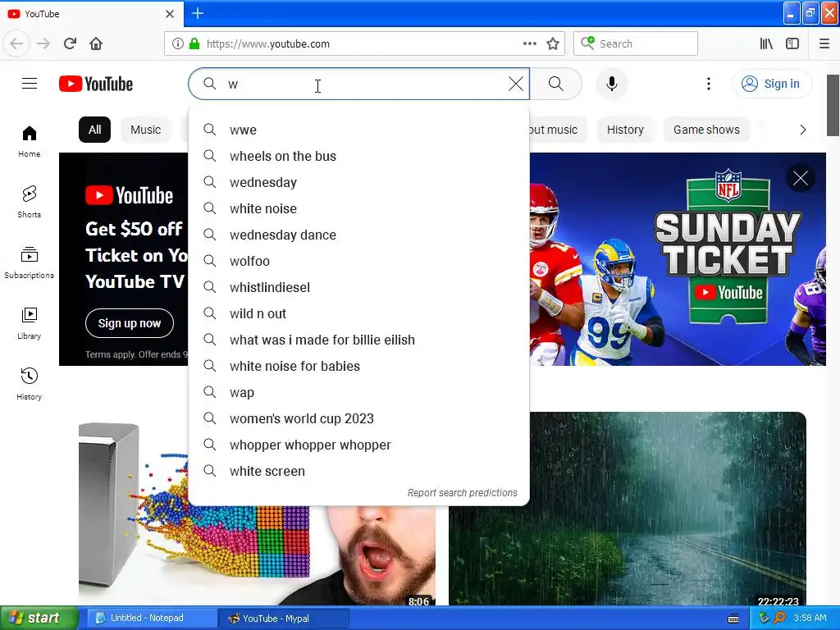Choose the 'wwe' search suggestion

pos(359,130)
